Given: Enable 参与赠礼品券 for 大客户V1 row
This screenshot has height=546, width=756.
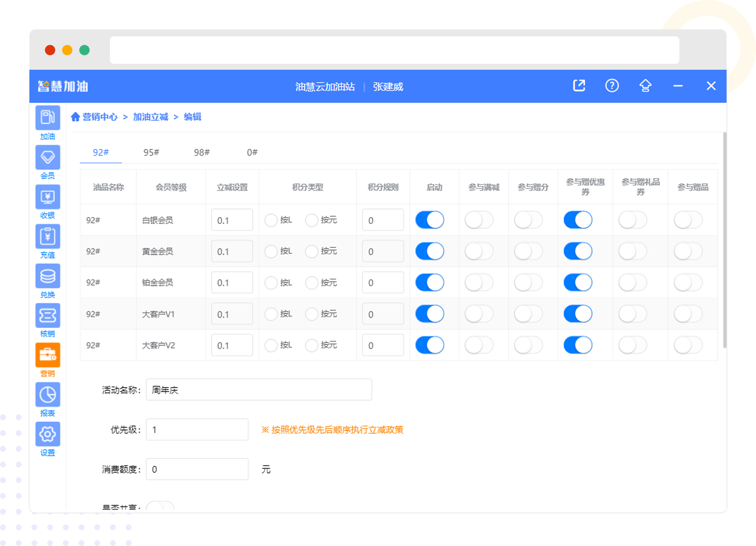Looking at the screenshot, I should click(633, 314).
